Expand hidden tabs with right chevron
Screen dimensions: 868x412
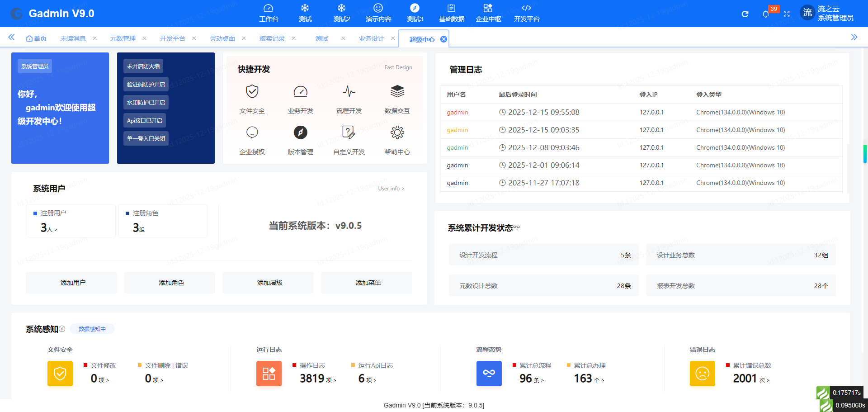[855, 38]
